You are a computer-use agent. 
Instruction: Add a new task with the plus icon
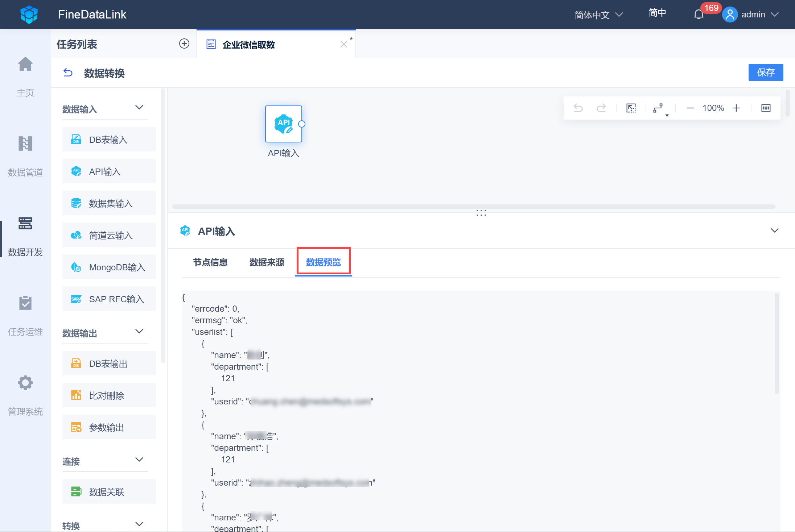coord(184,44)
